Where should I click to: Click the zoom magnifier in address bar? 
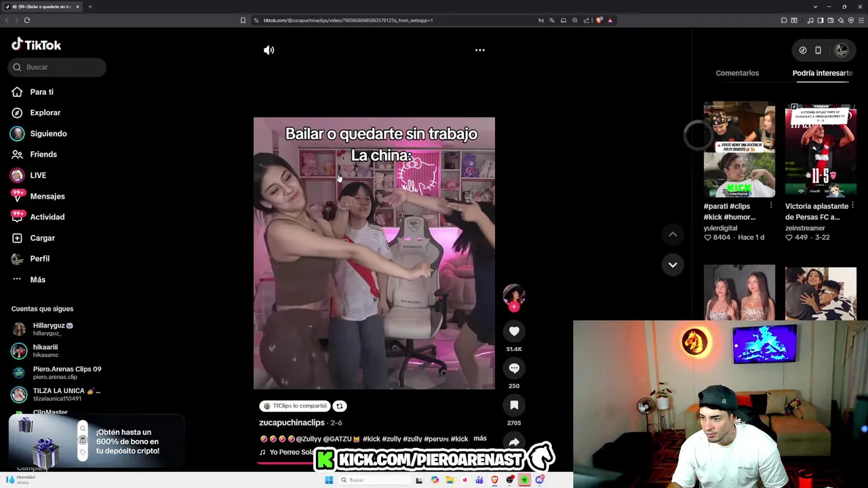[x=575, y=20]
